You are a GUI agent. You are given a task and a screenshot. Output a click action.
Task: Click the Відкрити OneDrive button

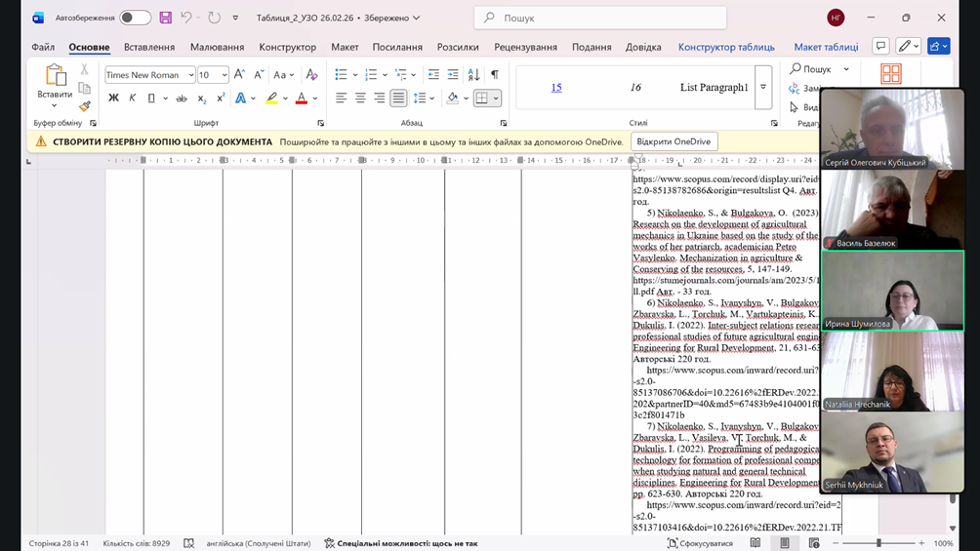click(674, 141)
